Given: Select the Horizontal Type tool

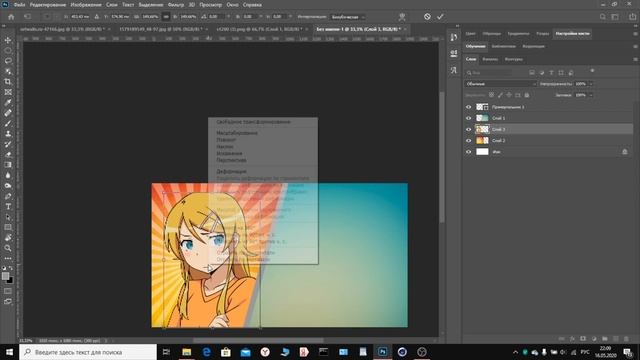Looking at the screenshot, I should 8,207.
